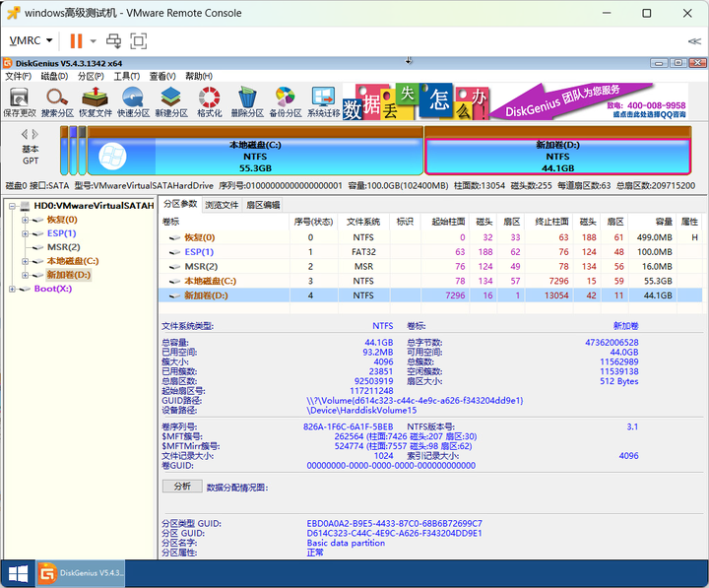Click the GUID path \\?\Volume{d614c323...} text

point(415,401)
